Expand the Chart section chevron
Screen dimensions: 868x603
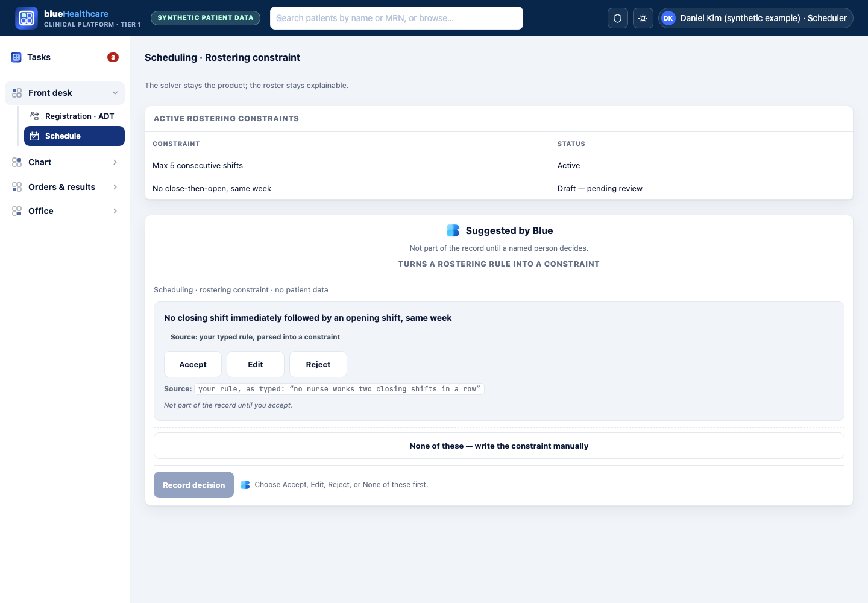tap(115, 162)
